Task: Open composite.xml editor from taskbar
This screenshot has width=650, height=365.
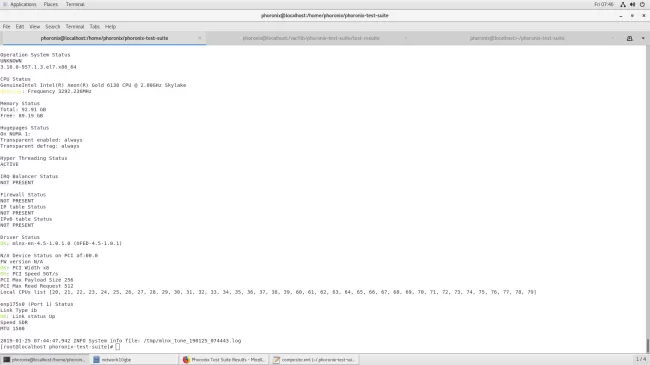Action: click(x=315, y=360)
